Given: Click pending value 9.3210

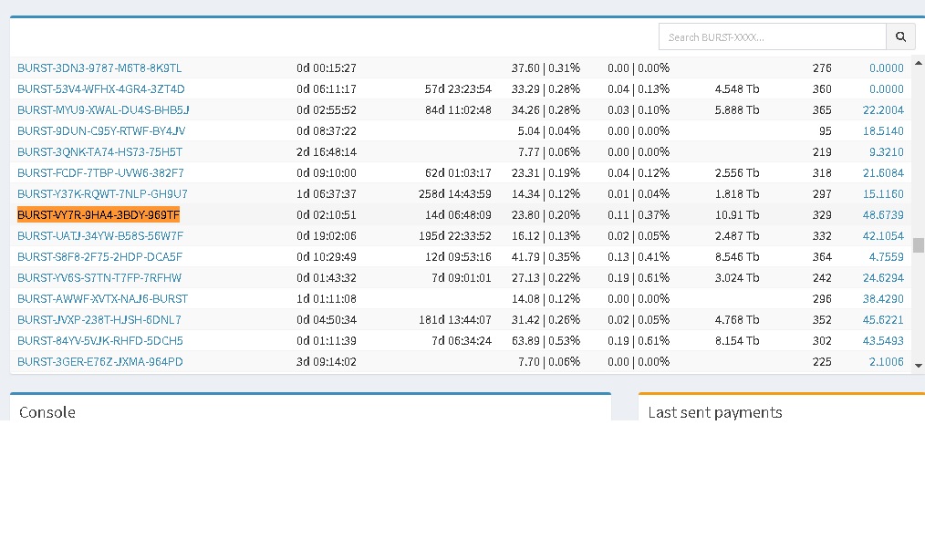Looking at the screenshot, I should (x=886, y=151).
